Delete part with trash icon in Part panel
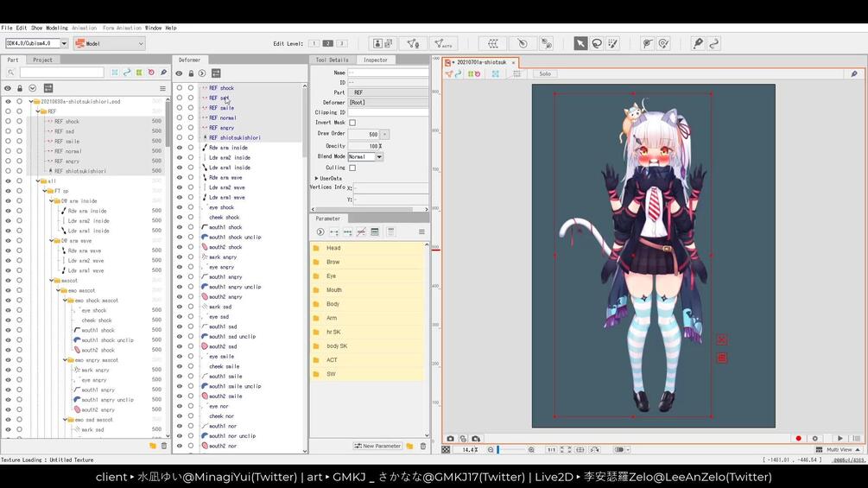Viewport: 868px width, 488px height. [164, 446]
